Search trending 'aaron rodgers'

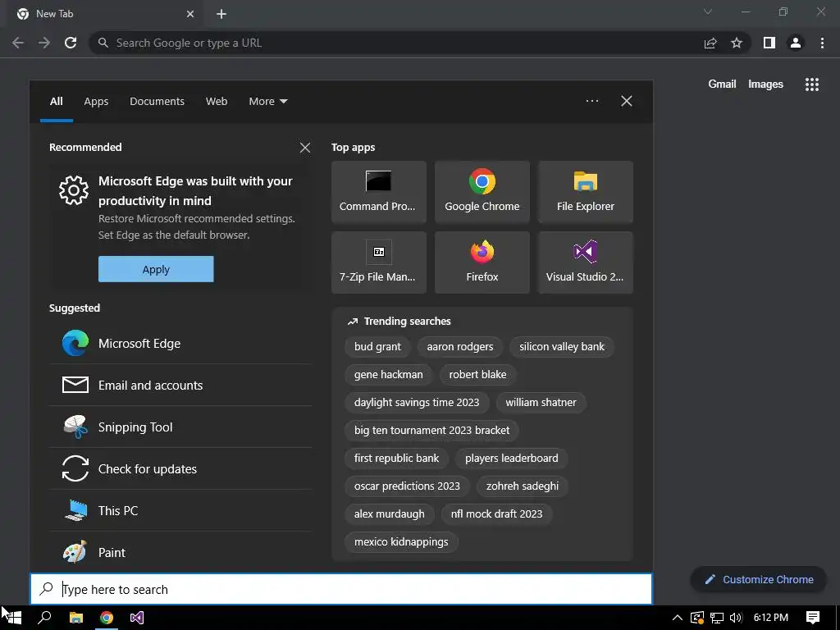point(459,347)
